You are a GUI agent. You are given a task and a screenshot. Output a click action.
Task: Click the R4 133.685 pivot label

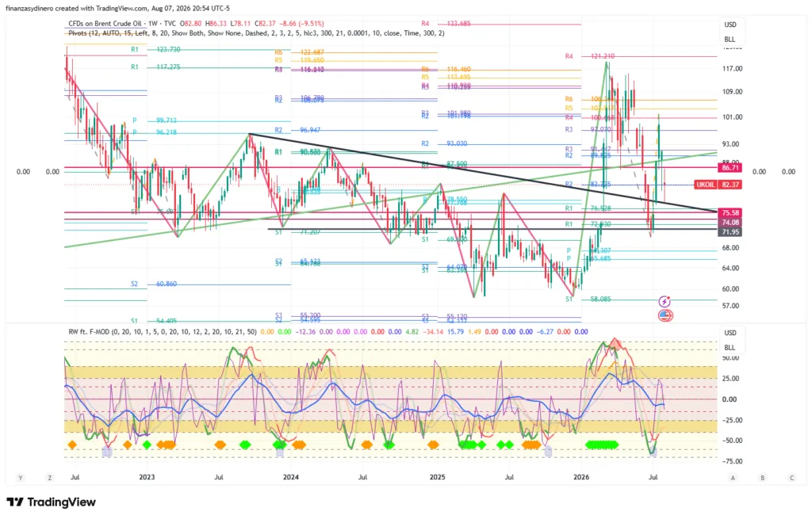446,23
